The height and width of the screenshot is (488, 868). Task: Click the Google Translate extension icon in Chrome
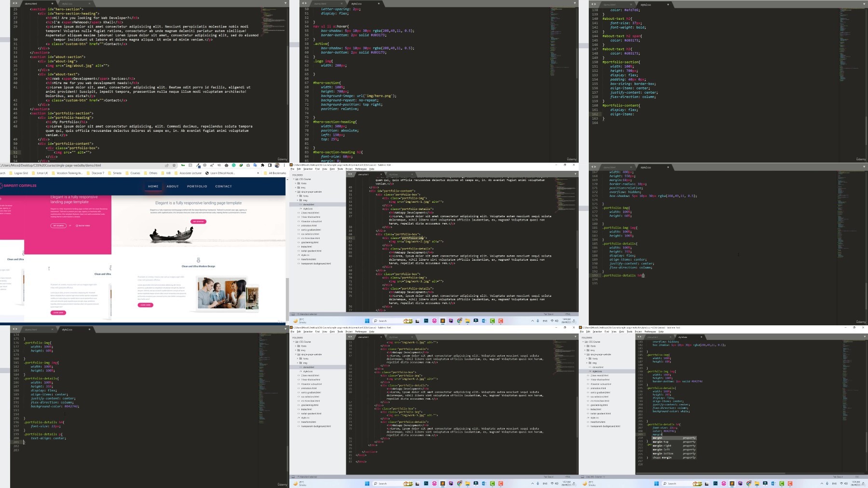coord(255,166)
